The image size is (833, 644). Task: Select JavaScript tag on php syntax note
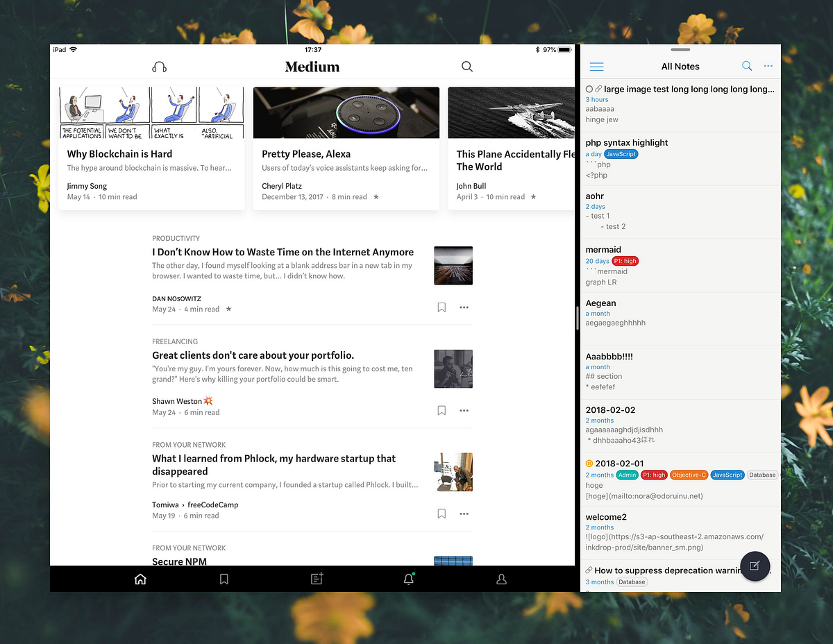coord(621,154)
